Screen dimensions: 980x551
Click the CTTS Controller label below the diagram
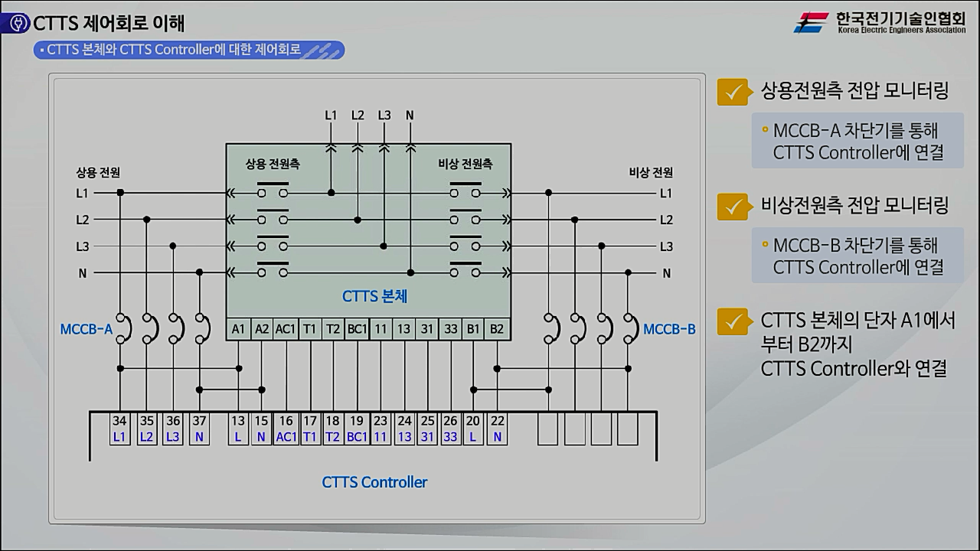tap(374, 482)
